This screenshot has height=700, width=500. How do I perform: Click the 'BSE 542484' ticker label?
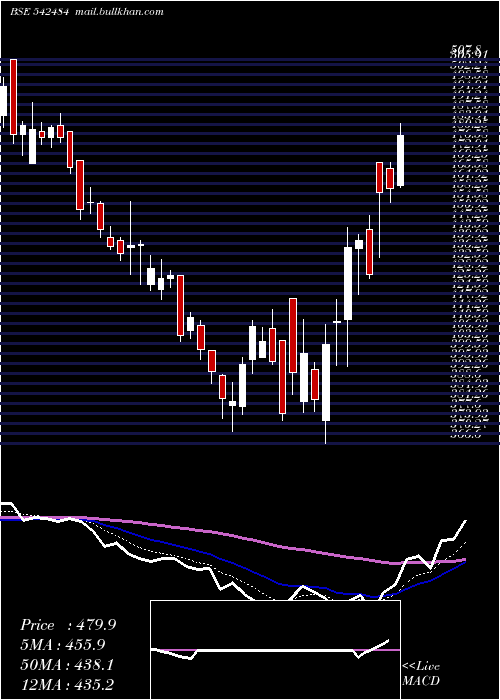click(x=39, y=12)
